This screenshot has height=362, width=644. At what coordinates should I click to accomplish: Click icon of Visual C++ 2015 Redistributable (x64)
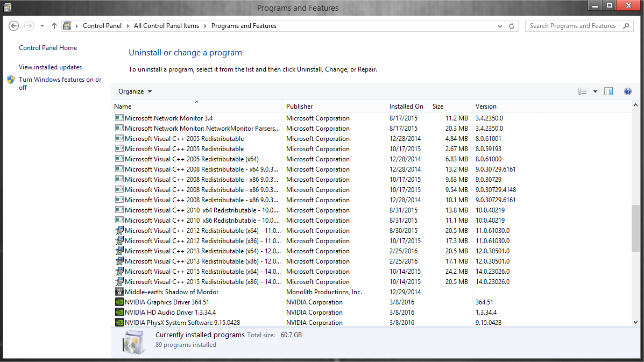119,271
